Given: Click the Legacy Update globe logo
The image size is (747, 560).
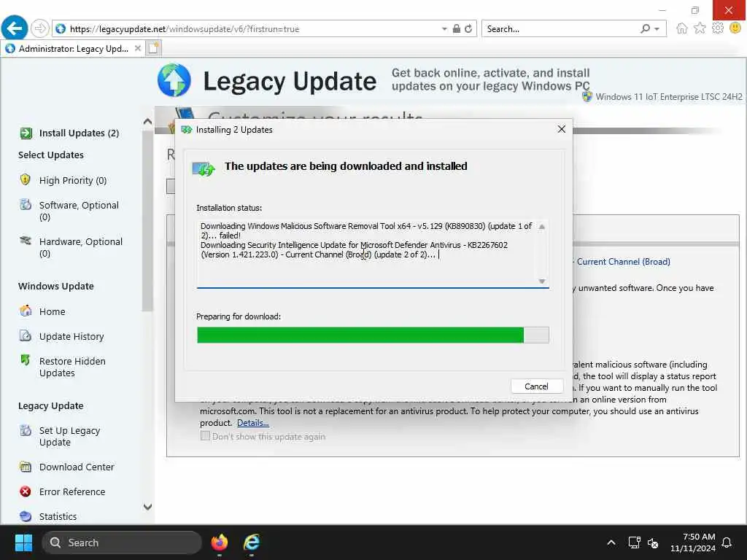Looking at the screenshot, I should coord(174,80).
